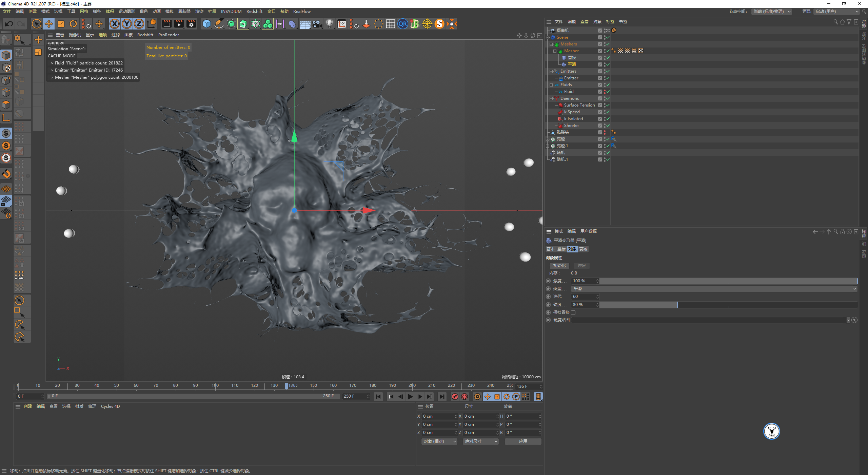Image resolution: width=868 pixels, height=475 pixels.
Task: Open keyframe selection gear icon
Action: coord(477,397)
